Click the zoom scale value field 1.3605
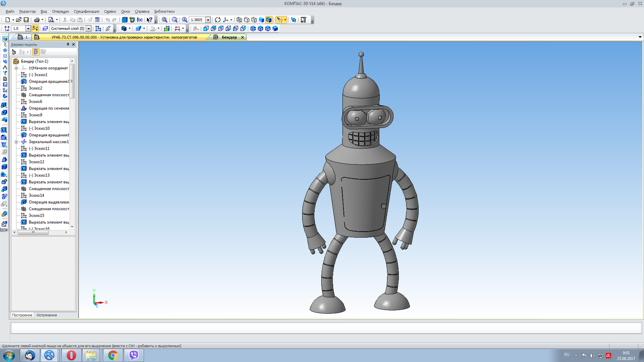Viewport: 644px width, 362px height. coord(197,20)
